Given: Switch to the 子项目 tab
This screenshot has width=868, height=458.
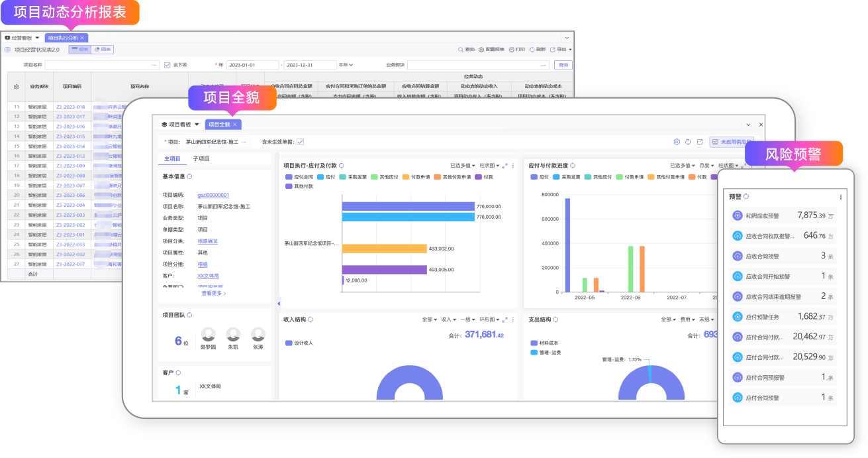Looking at the screenshot, I should 201,159.
